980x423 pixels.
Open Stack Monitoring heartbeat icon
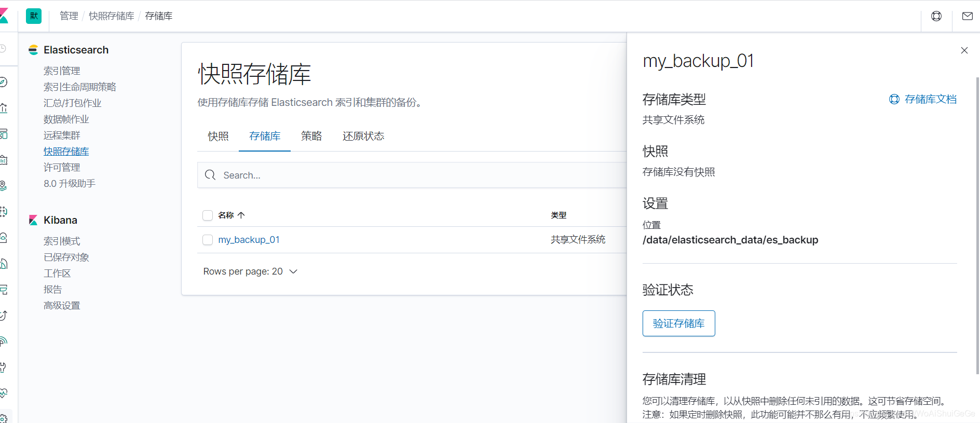pos(3,393)
